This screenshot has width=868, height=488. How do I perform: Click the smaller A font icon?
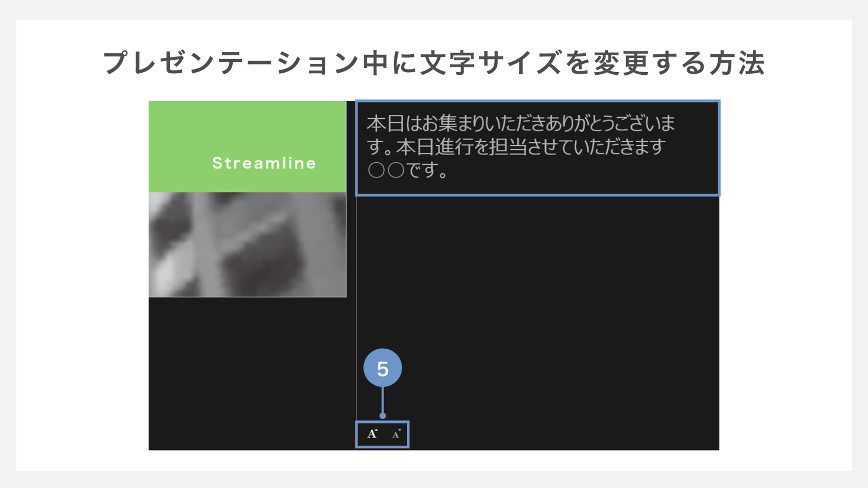click(x=395, y=433)
